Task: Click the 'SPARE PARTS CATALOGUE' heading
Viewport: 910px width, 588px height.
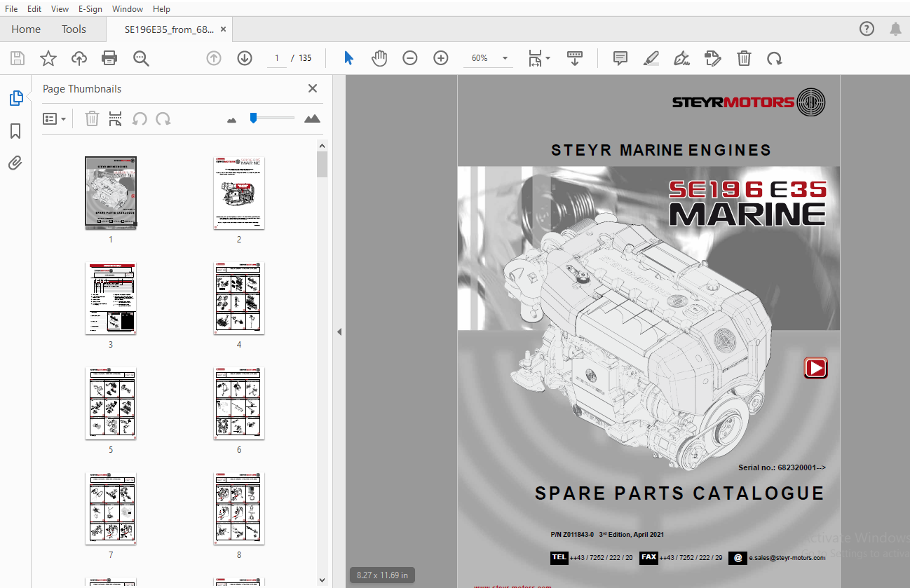Action: point(679,493)
